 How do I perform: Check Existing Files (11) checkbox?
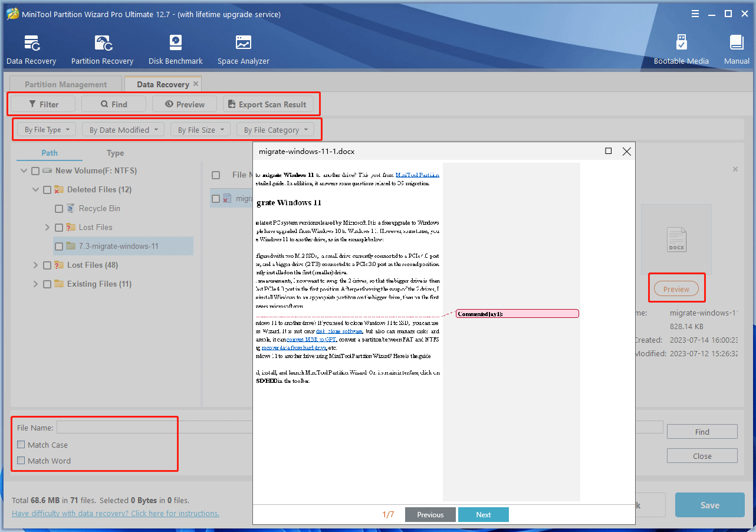click(x=47, y=284)
